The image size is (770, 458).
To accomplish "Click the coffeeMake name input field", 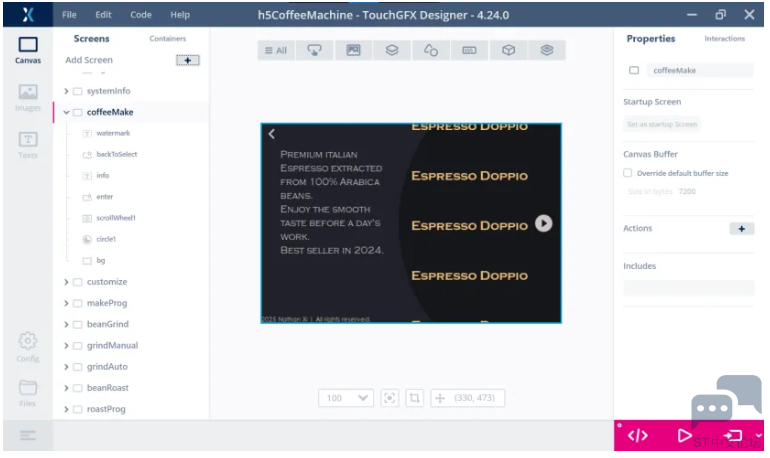I will pos(700,70).
